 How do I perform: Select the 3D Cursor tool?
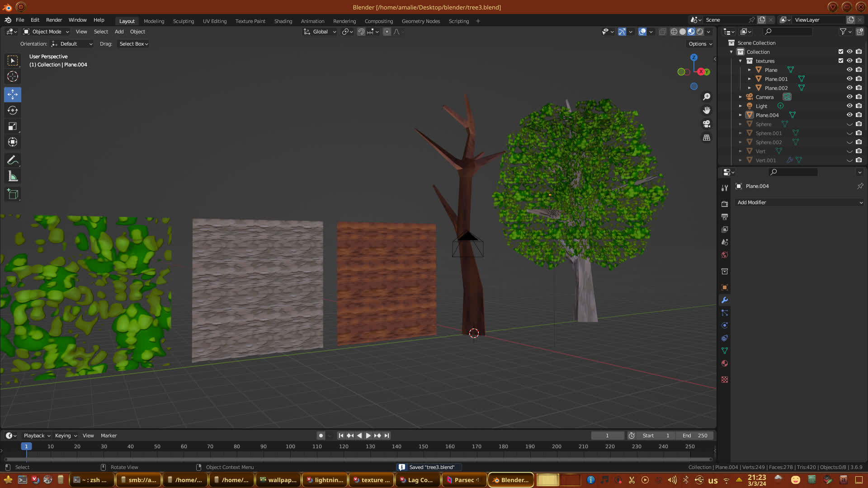13,76
